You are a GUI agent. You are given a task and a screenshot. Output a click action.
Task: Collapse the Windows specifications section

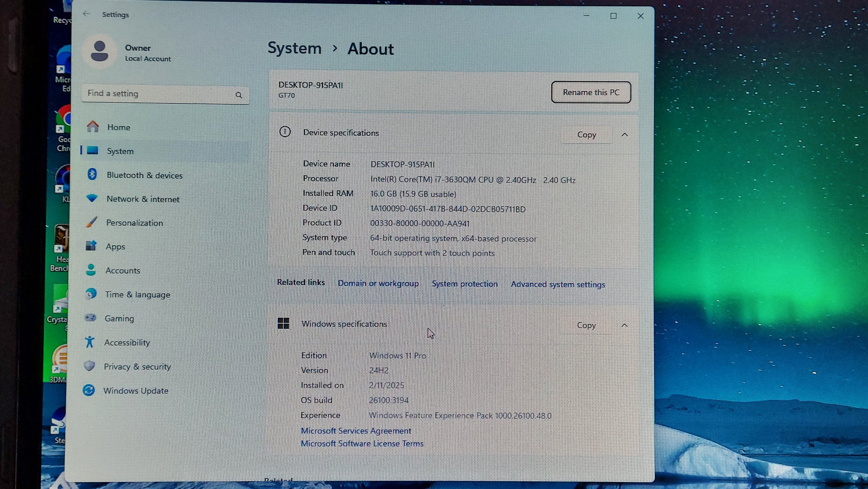pos(624,325)
